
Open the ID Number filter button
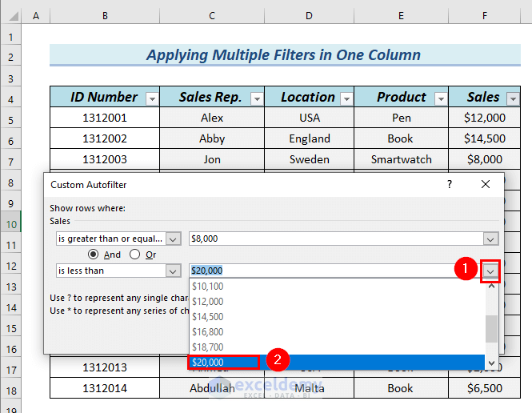coord(152,98)
